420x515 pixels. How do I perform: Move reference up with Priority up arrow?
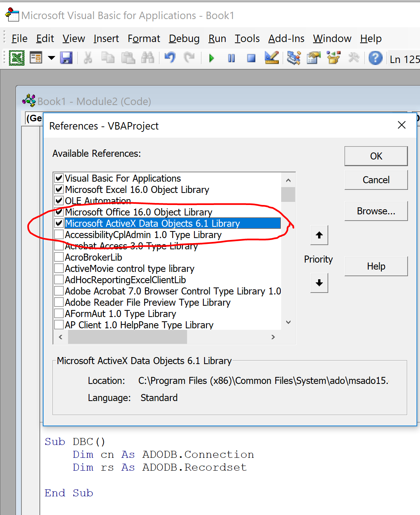click(x=319, y=235)
